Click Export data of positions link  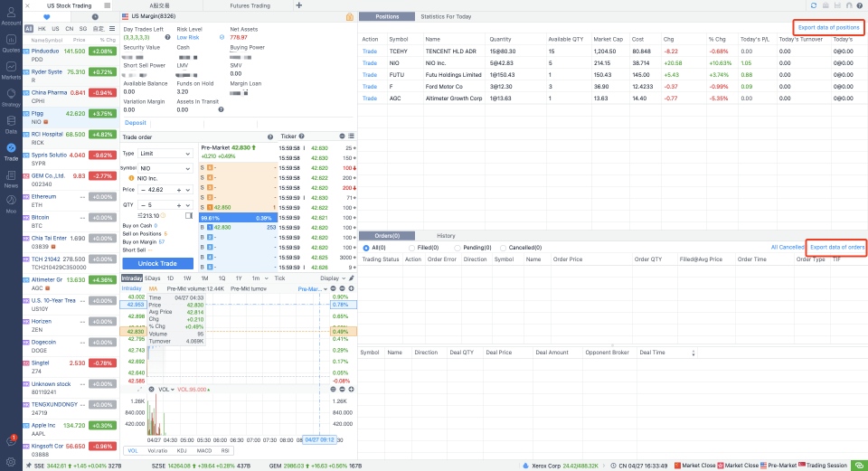coord(828,27)
